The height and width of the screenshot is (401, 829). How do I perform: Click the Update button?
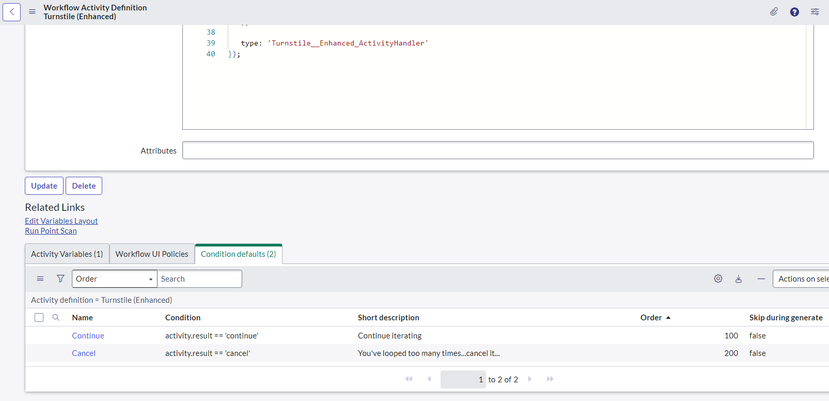44,186
